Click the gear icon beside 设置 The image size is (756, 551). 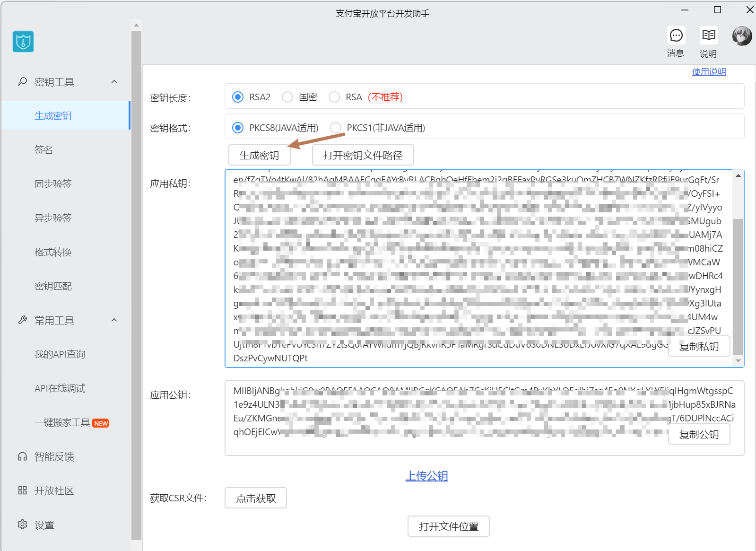coord(22,525)
